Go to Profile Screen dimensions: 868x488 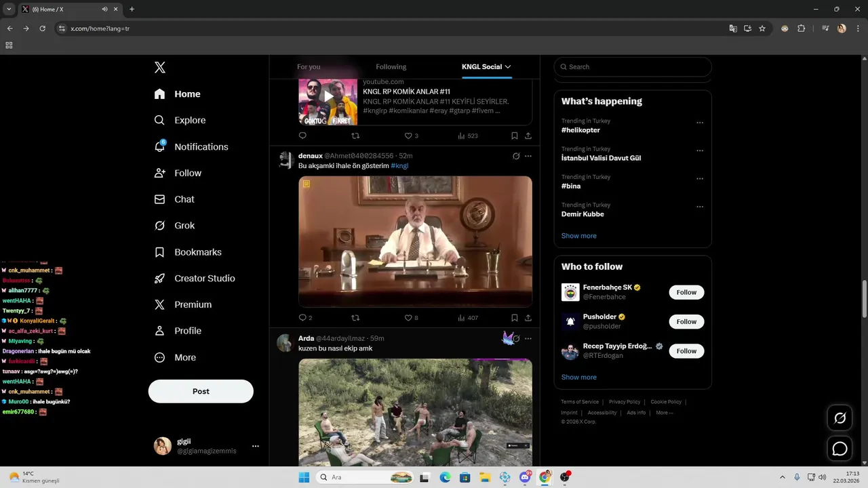click(x=178, y=331)
